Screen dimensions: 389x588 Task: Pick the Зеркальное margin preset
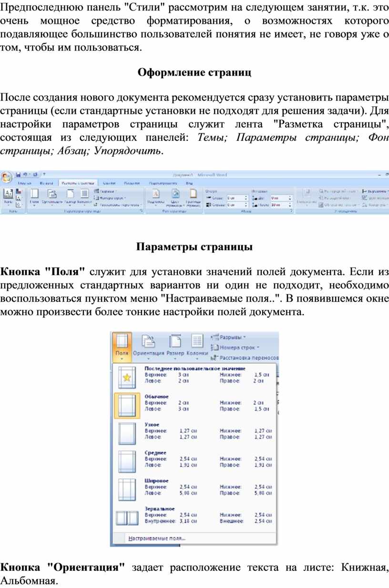pyautogui.click(x=195, y=518)
